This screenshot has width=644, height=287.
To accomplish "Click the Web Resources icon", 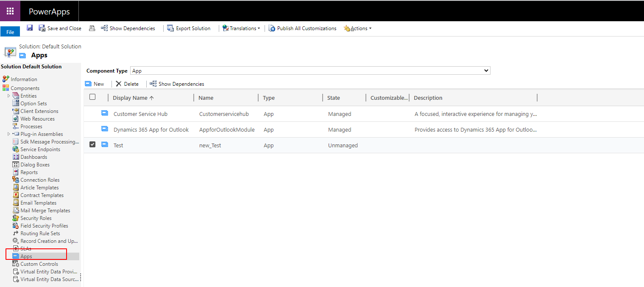I will point(16,119).
